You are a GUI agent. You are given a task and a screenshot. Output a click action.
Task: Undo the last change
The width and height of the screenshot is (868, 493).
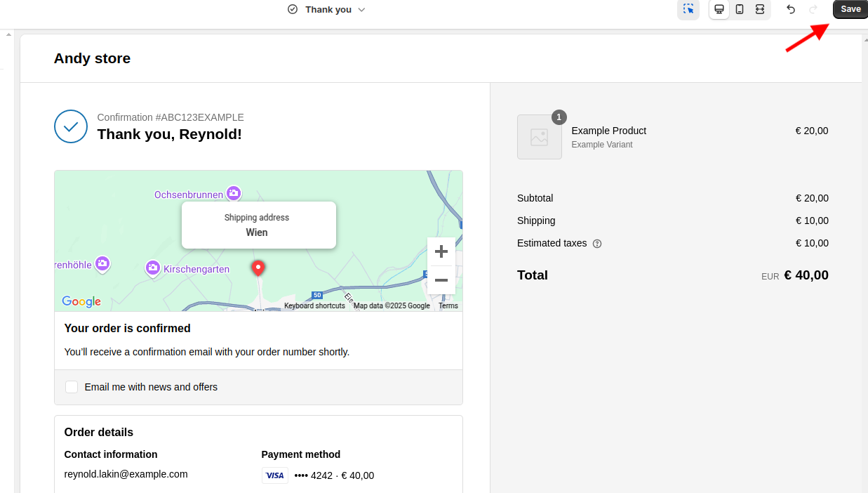pyautogui.click(x=791, y=9)
